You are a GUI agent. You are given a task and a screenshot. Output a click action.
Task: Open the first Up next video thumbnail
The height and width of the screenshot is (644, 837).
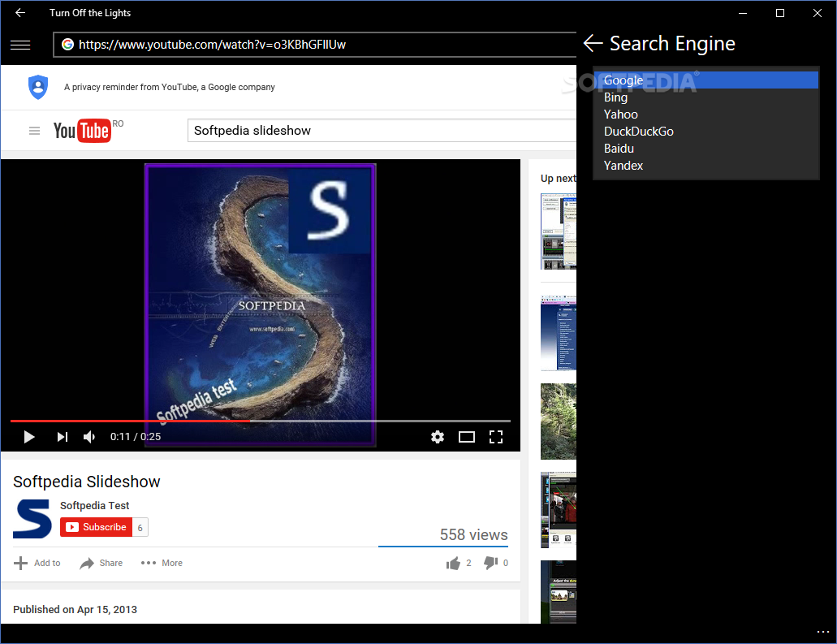pos(559,231)
